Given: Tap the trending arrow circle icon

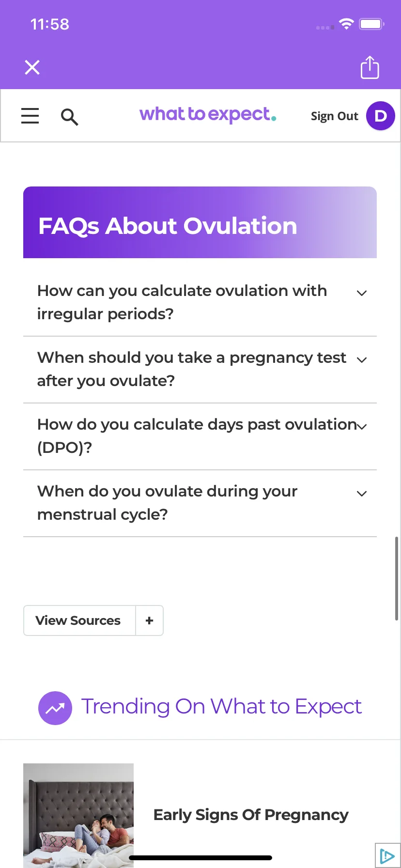Looking at the screenshot, I should tap(55, 708).
